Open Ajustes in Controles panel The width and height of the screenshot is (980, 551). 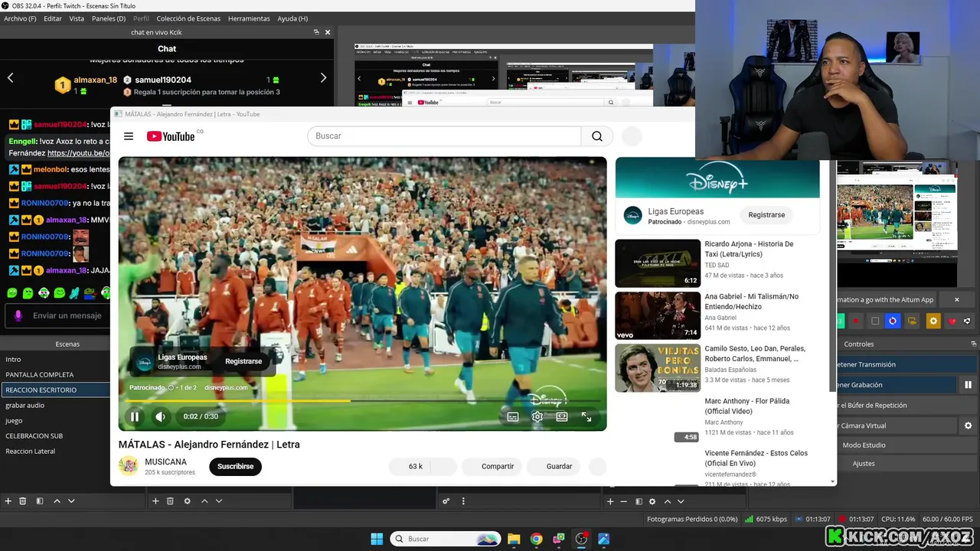[907, 463]
